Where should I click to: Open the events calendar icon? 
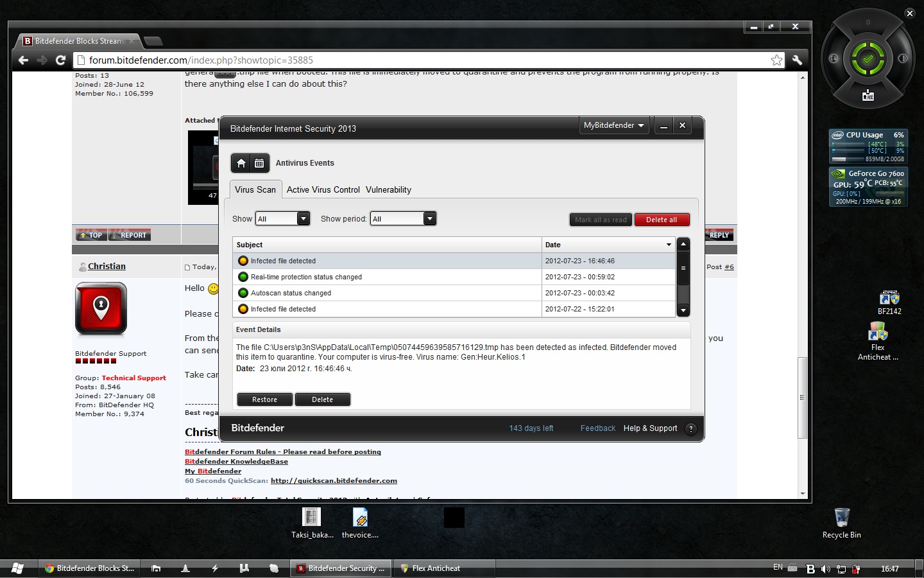259,163
